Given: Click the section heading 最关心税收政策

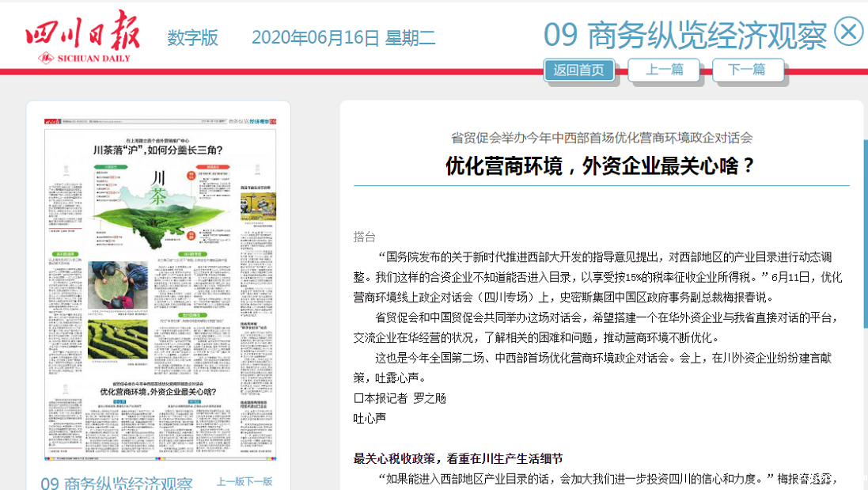Looking at the screenshot, I should pyautogui.click(x=458, y=459).
